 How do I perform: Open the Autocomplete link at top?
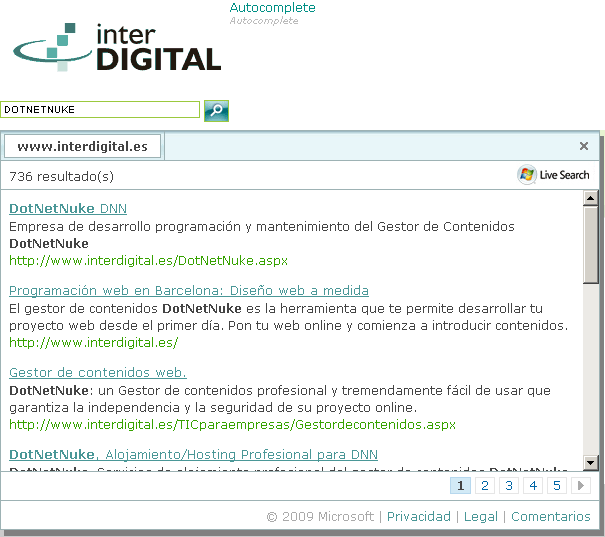click(272, 7)
